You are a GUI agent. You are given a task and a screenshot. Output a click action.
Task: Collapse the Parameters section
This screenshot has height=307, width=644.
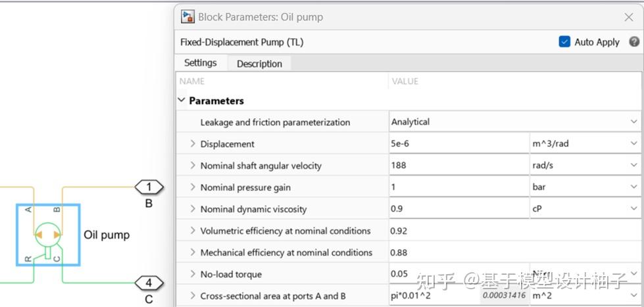click(182, 101)
